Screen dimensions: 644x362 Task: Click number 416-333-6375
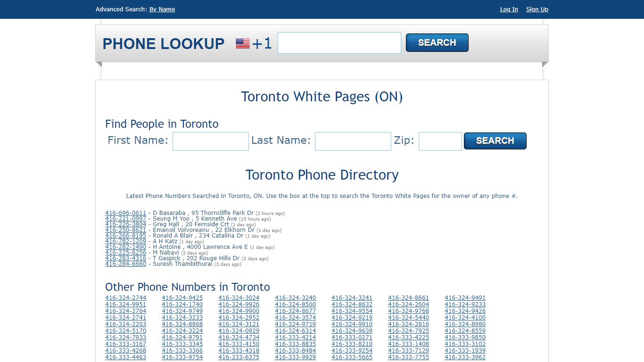239,357
